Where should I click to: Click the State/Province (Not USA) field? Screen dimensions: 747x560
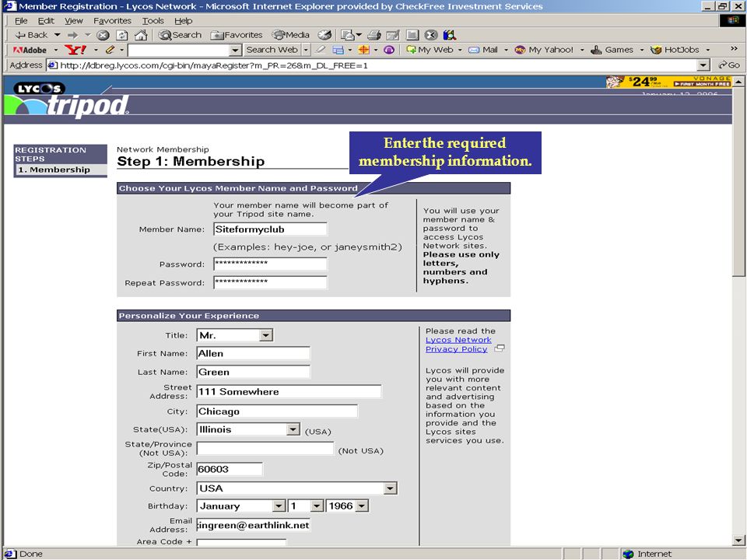pyautogui.click(x=265, y=448)
